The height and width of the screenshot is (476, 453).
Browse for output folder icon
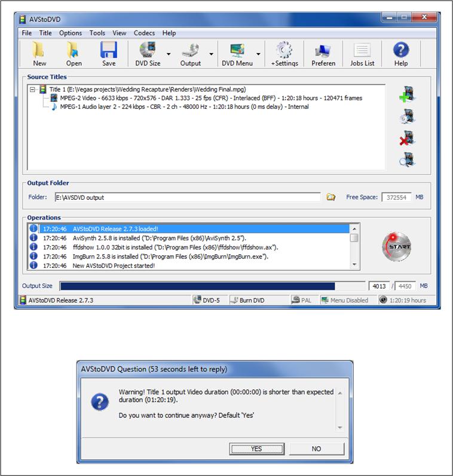(x=330, y=197)
